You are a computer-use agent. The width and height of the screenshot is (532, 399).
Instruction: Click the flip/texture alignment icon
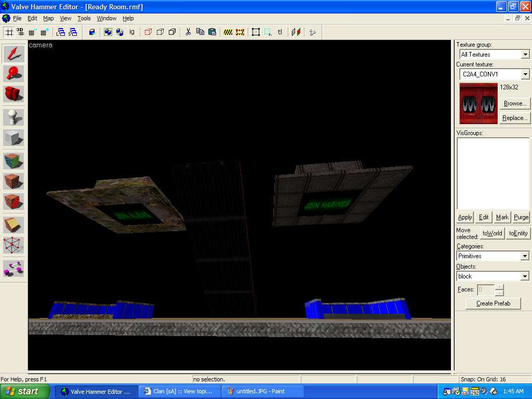[x=296, y=32]
